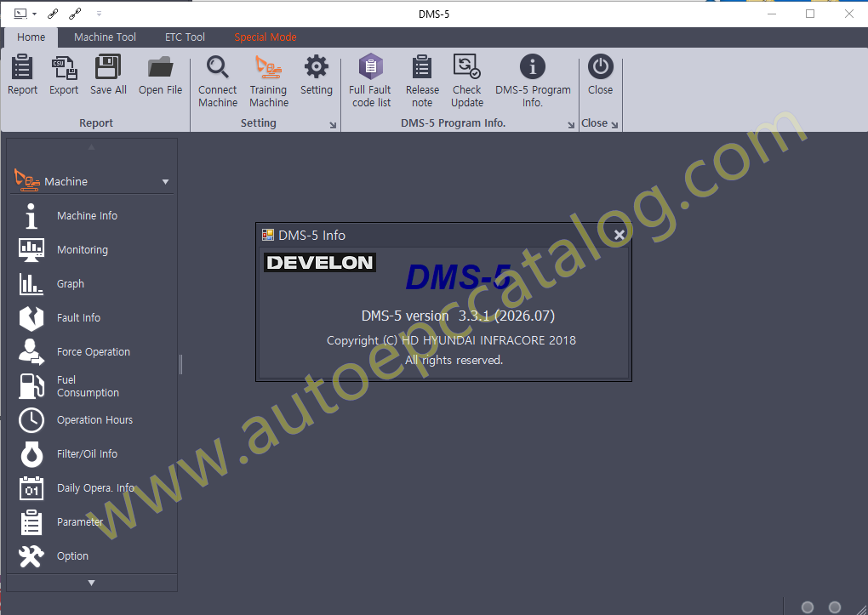Image resolution: width=868 pixels, height=615 pixels.
Task: Open quick access toolbar customize arrow
Action: tap(99, 14)
